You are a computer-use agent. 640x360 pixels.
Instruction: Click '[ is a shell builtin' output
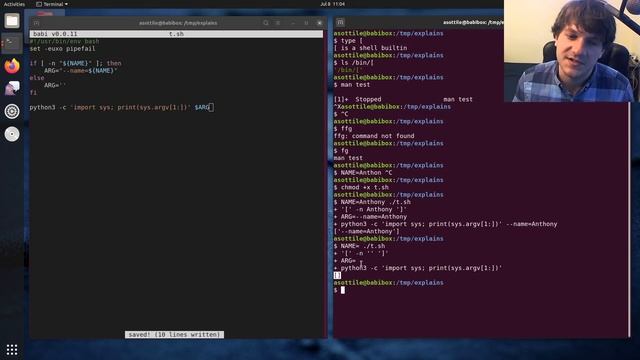(370, 48)
